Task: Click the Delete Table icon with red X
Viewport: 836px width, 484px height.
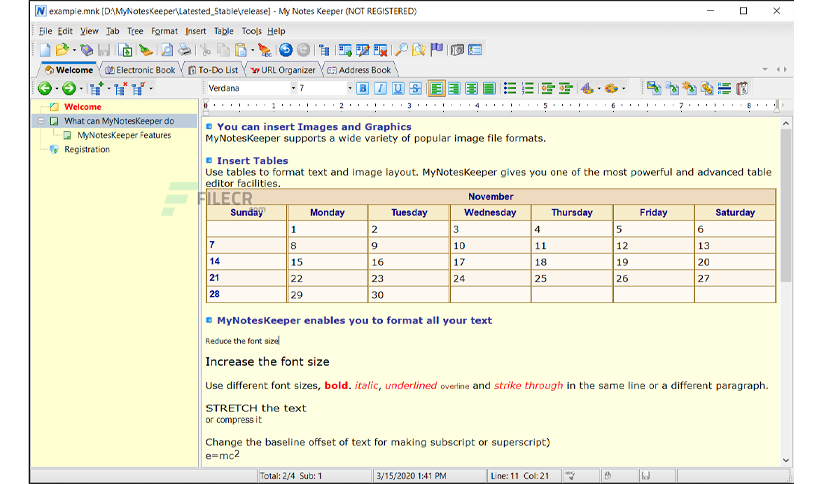Action: tap(380, 50)
